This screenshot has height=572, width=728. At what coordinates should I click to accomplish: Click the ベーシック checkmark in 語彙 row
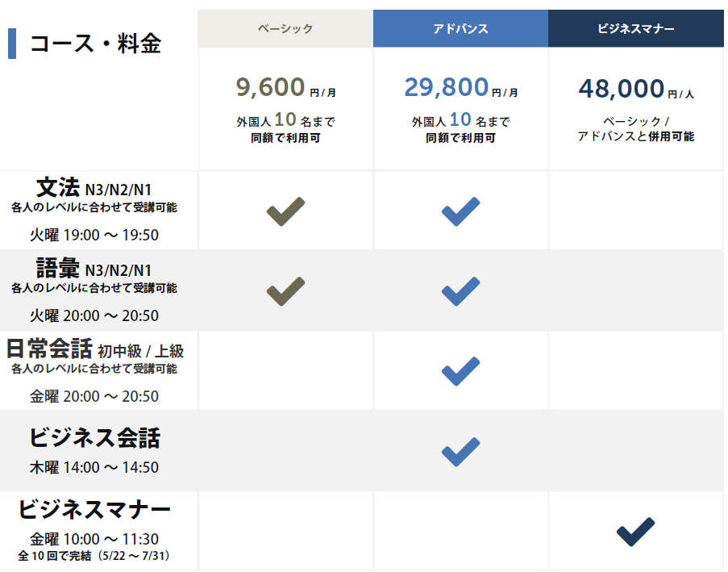[x=285, y=291]
